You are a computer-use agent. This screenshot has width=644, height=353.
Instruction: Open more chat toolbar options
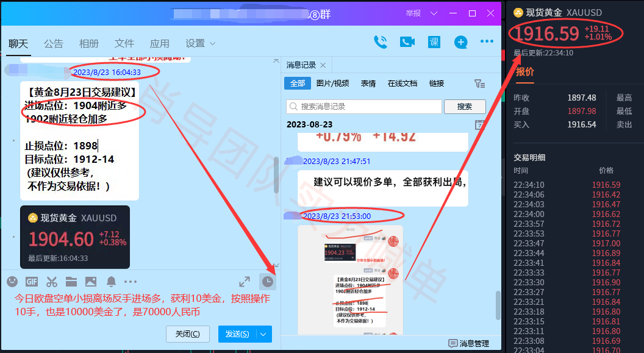pyautogui.click(x=130, y=282)
